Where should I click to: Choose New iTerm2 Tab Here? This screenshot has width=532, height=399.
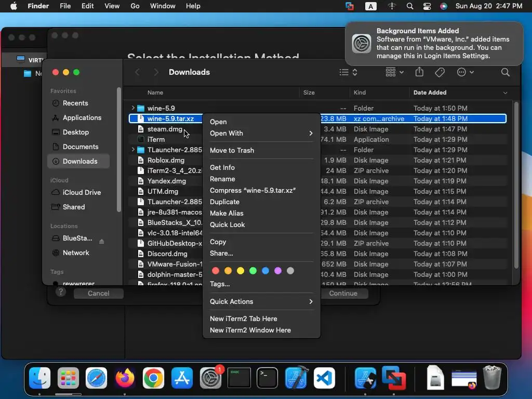(261, 319)
